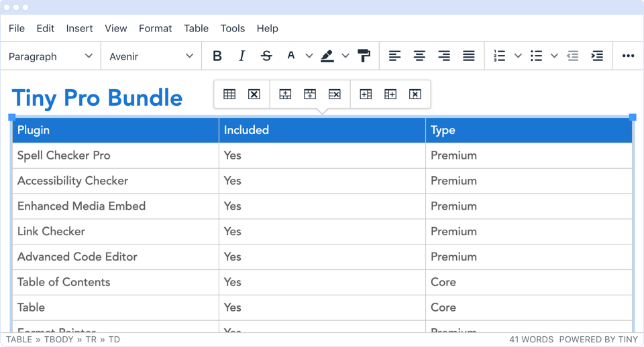Open the Avenir font family dropdown
This screenshot has width=644, height=347.
point(151,56)
